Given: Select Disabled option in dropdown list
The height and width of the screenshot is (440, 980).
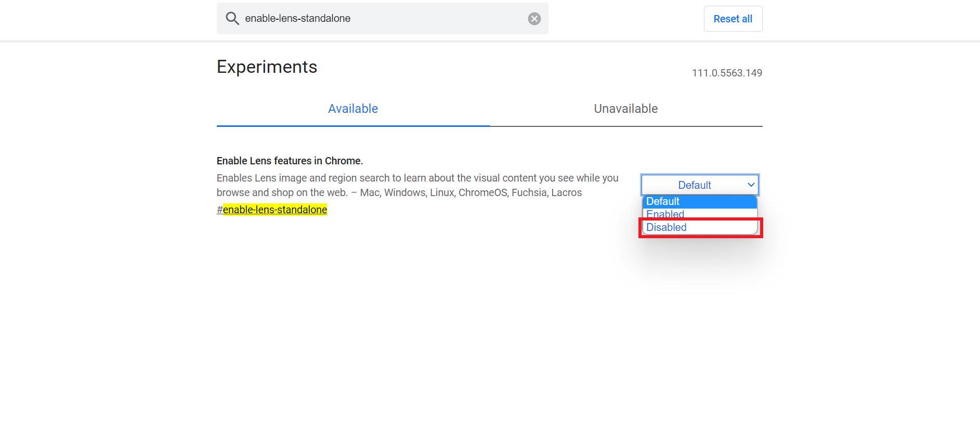Looking at the screenshot, I should click(x=700, y=227).
